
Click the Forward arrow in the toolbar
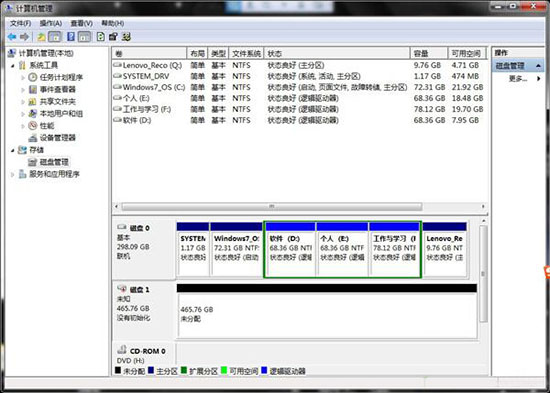[24, 36]
